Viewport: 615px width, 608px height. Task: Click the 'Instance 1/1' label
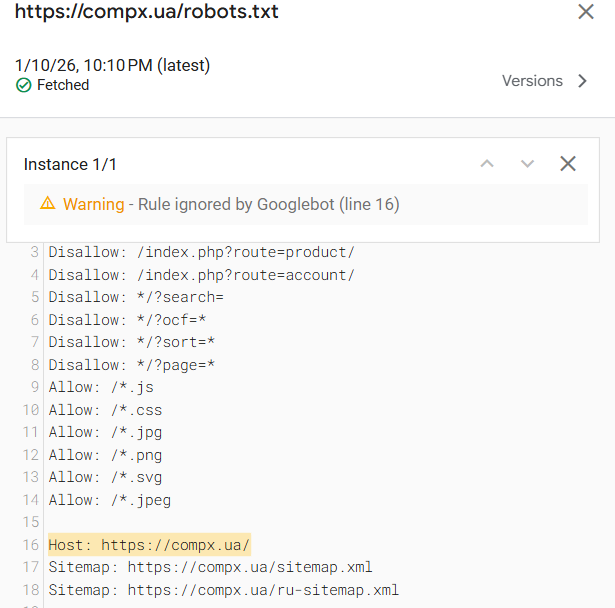pyautogui.click(x=70, y=164)
